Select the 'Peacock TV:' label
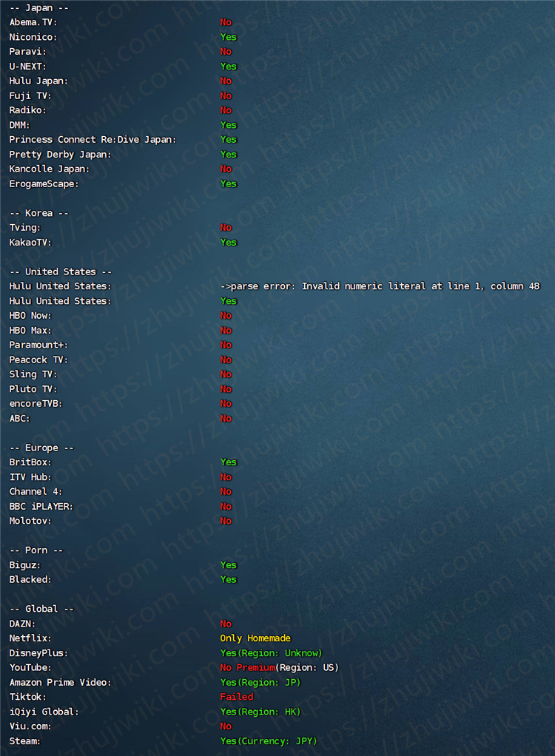 point(38,360)
